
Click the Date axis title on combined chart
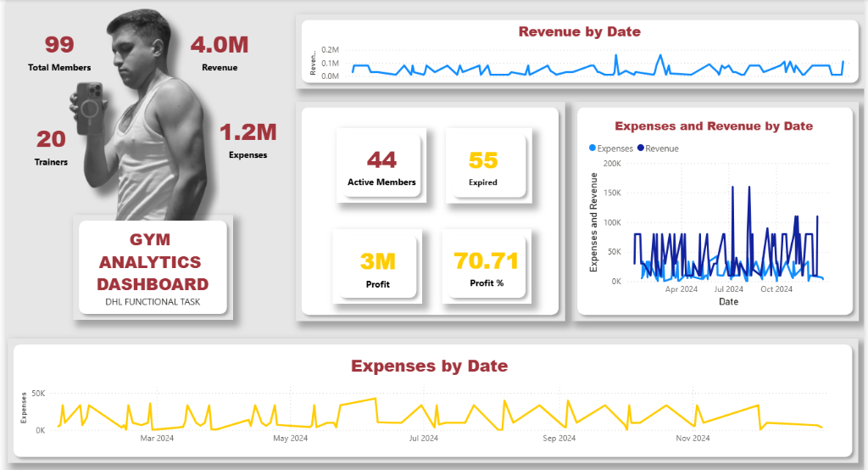(x=728, y=301)
